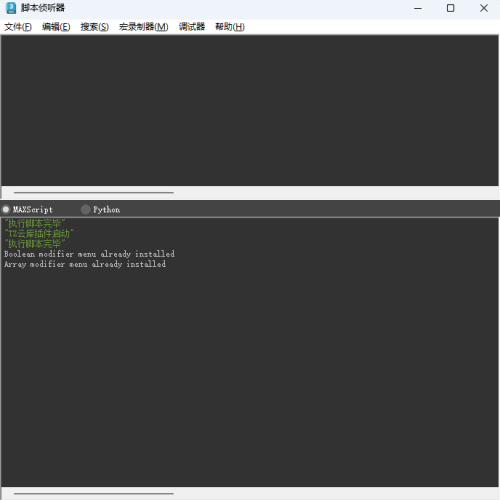
Task: Click inside the upper macro recorder pane
Action: (x=250, y=110)
